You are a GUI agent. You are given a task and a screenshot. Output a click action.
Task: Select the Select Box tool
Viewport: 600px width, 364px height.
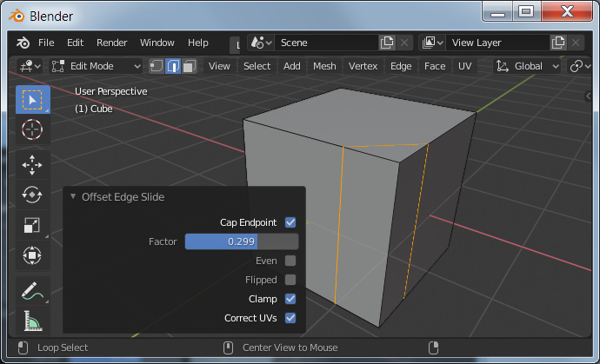point(32,100)
